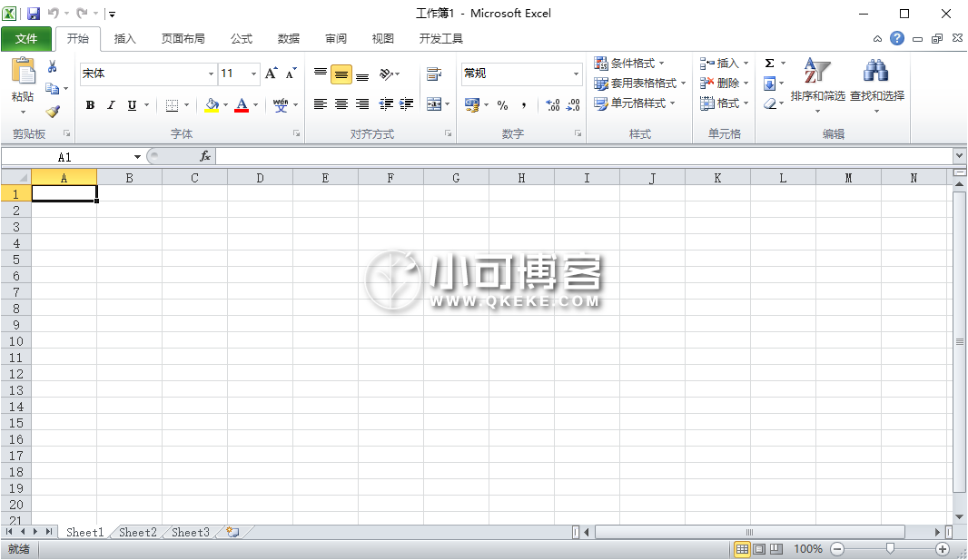The height and width of the screenshot is (560, 968).
Task: Open the 套用表格格式 dropdown
Action: tap(640, 84)
